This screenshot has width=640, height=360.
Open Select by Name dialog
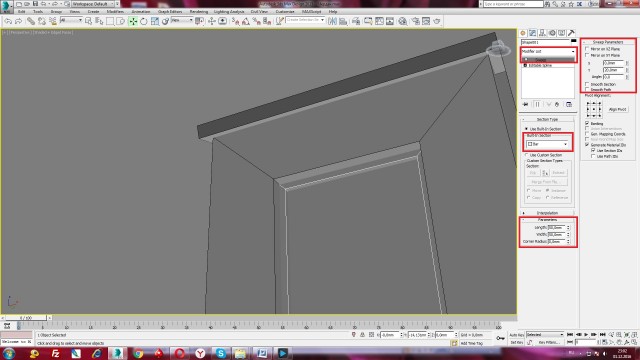pos(99,21)
